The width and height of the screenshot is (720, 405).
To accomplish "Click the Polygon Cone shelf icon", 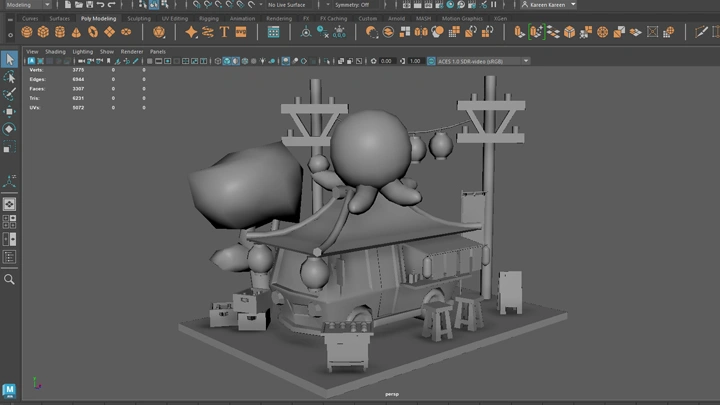I will [78, 32].
